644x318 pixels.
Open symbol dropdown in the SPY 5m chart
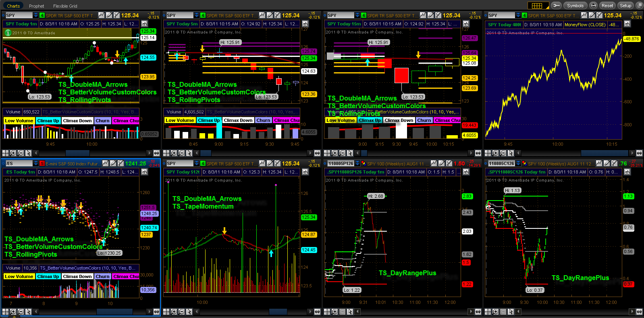coord(197,15)
